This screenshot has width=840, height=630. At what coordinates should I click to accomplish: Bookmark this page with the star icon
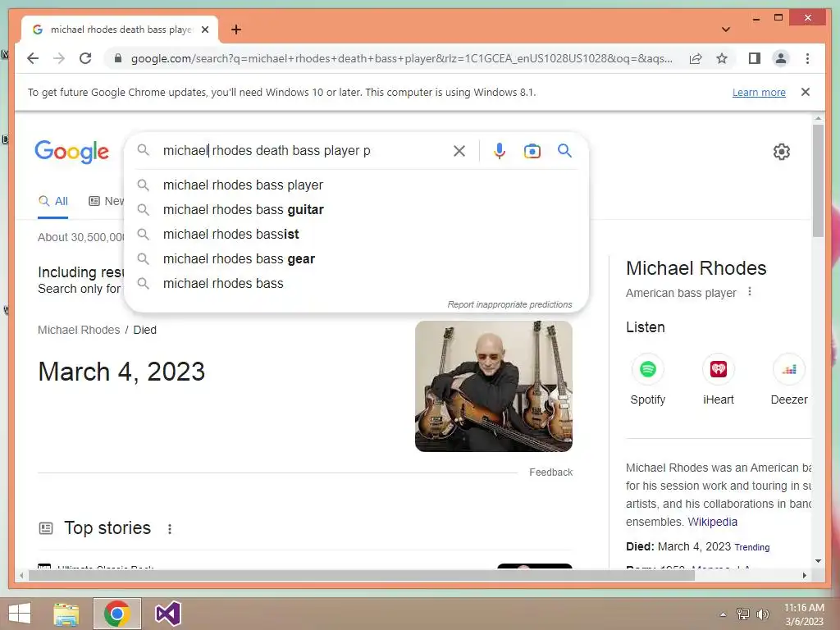click(x=722, y=58)
